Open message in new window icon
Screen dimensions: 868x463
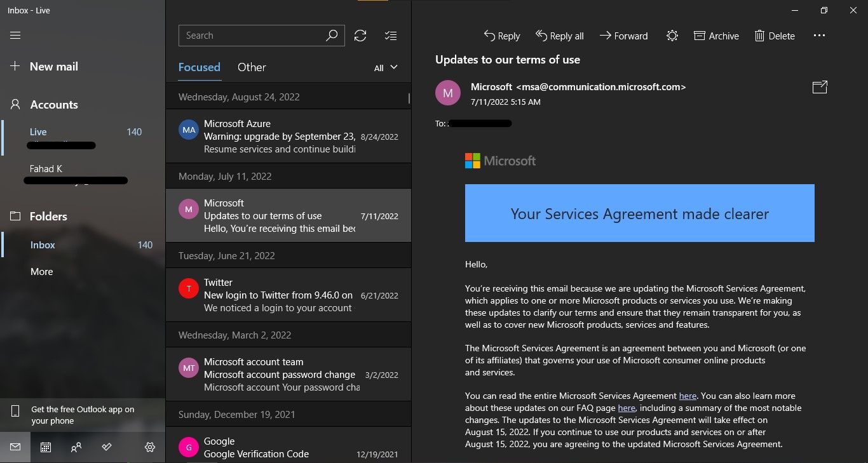[820, 87]
